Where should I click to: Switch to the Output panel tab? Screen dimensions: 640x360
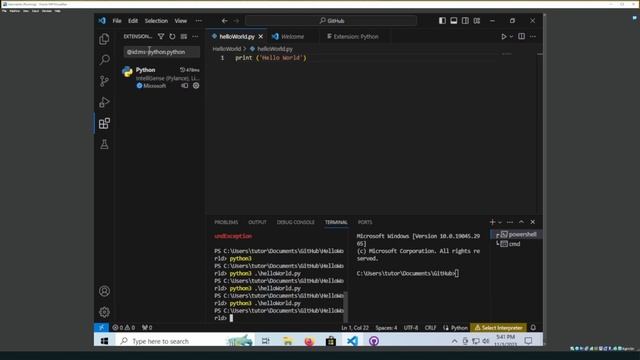(x=257, y=222)
